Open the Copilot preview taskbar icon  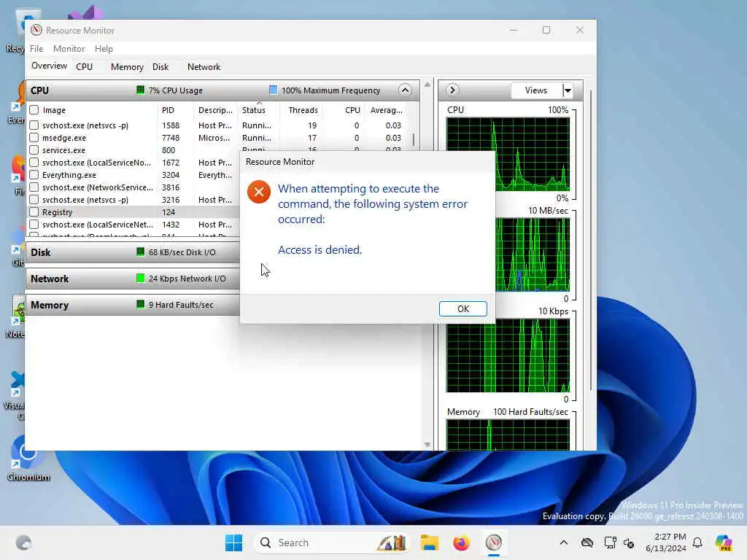[724, 542]
